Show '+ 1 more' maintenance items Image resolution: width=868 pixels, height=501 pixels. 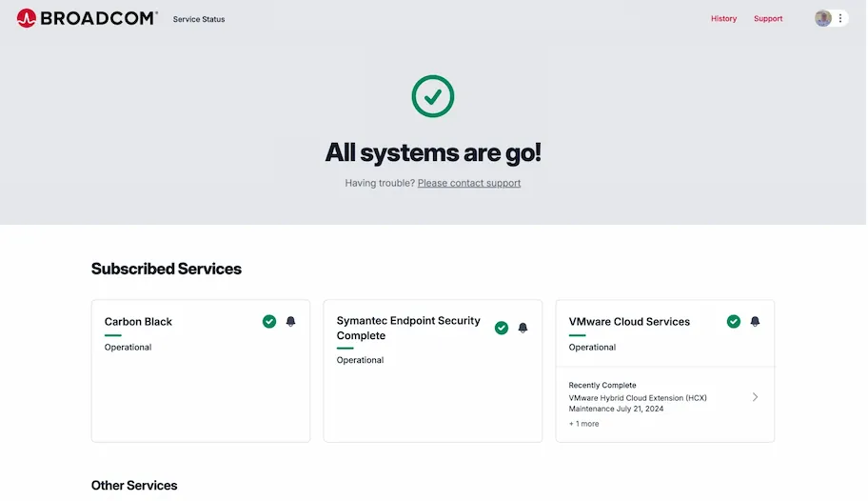click(583, 424)
